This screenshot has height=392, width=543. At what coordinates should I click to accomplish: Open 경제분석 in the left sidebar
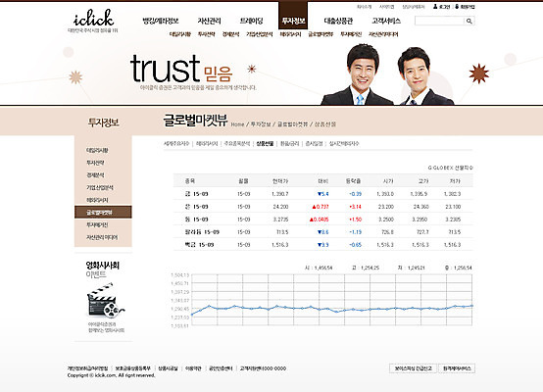pyautogui.click(x=95, y=175)
